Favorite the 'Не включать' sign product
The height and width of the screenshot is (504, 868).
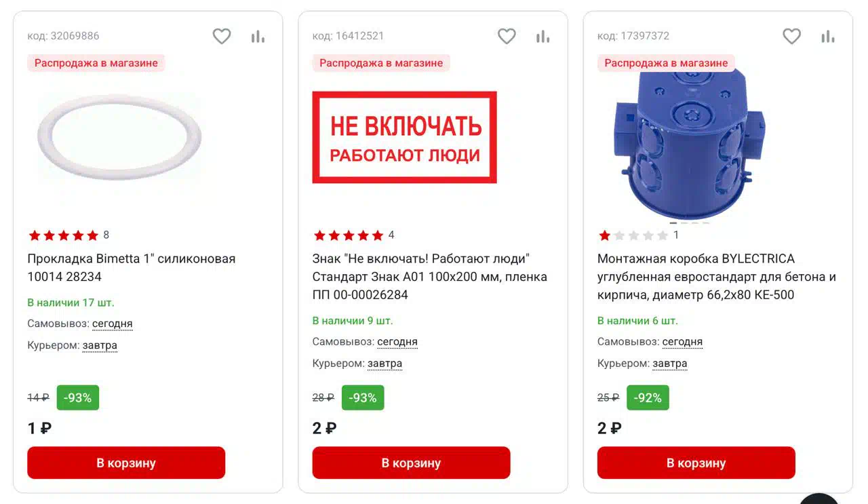pyautogui.click(x=507, y=37)
